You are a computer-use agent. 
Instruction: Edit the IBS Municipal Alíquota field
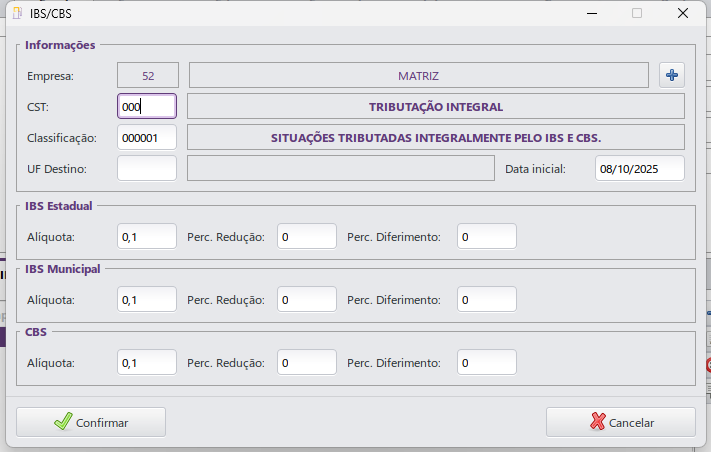pyautogui.click(x=147, y=300)
